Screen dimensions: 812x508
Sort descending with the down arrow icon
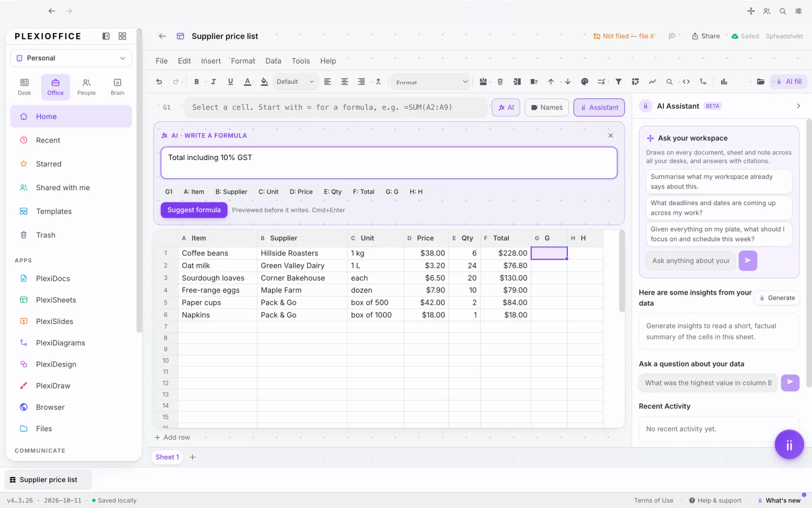568,82
